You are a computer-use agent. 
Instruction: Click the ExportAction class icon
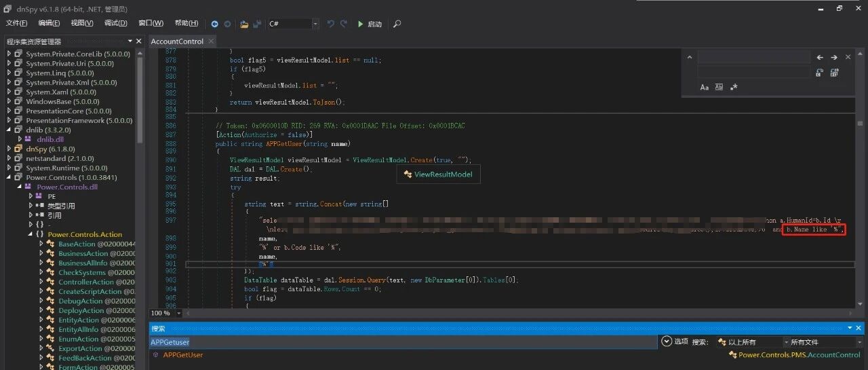pyautogui.click(x=50, y=348)
